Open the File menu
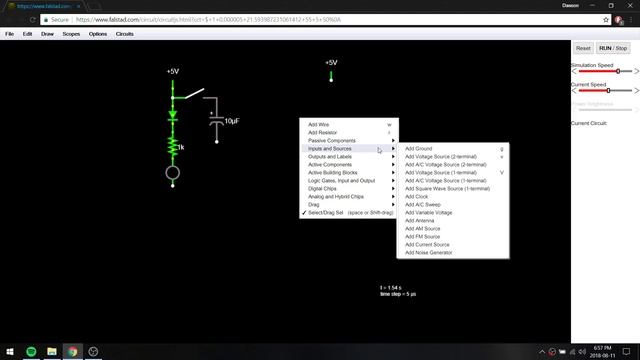 9,34
